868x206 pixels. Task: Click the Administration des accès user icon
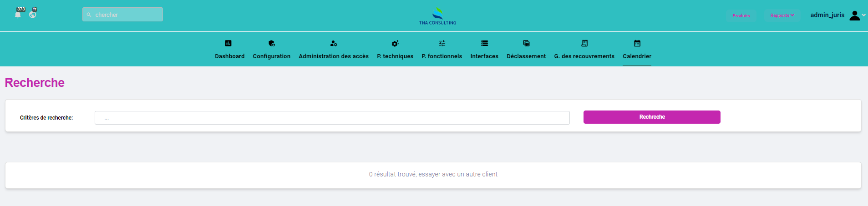(x=334, y=43)
